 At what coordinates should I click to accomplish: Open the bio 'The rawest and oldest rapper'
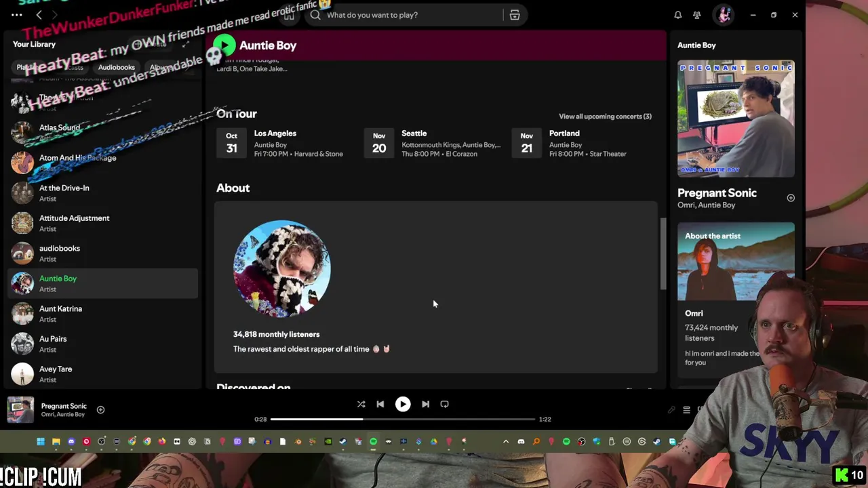click(x=311, y=349)
